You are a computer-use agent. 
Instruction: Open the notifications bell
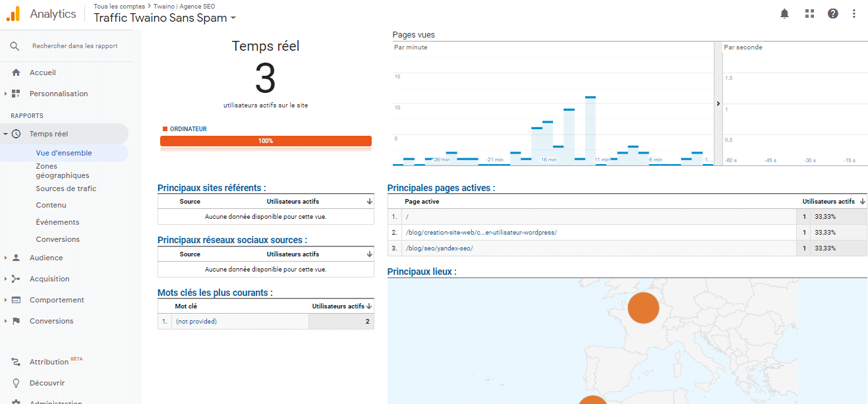(784, 13)
